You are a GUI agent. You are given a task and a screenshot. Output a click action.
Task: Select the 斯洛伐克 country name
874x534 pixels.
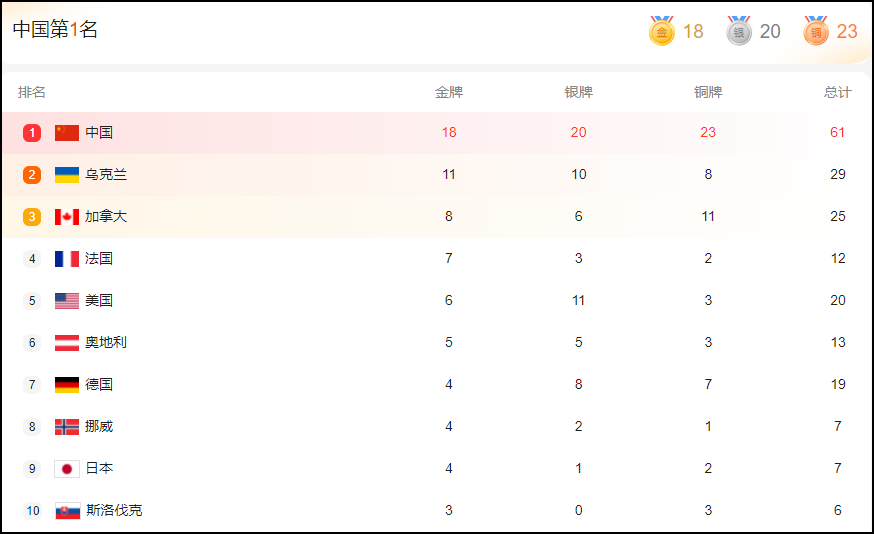(113, 510)
